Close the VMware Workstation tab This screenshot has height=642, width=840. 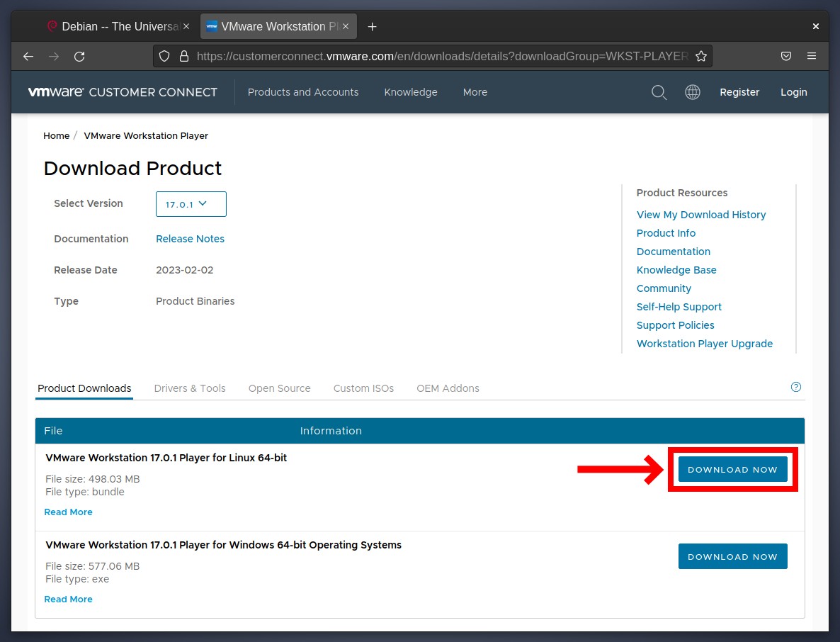(346, 26)
